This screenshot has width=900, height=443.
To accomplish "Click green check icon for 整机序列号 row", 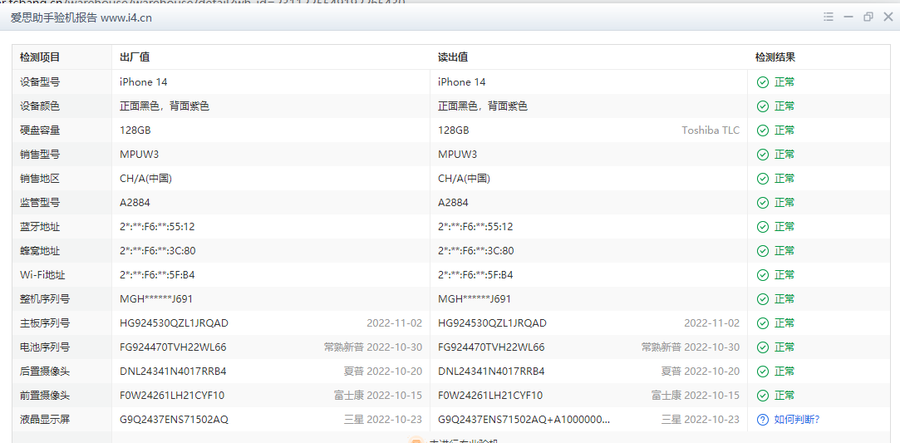I will 763,299.
